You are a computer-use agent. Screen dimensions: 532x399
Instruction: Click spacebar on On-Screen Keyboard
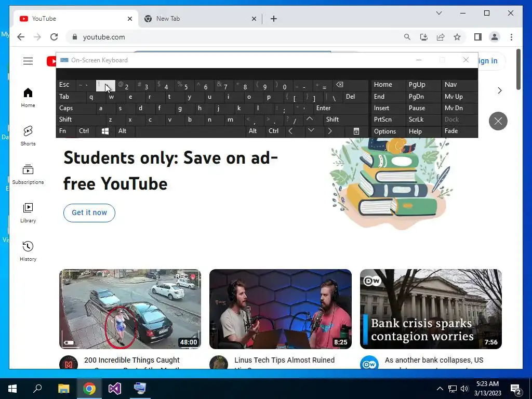point(190,131)
